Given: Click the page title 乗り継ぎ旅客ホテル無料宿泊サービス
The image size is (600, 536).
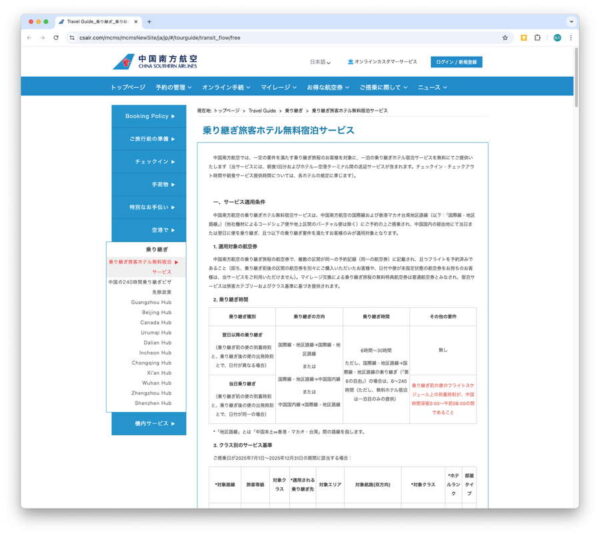Looking at the screenshot, I should [x=278, y=130].
